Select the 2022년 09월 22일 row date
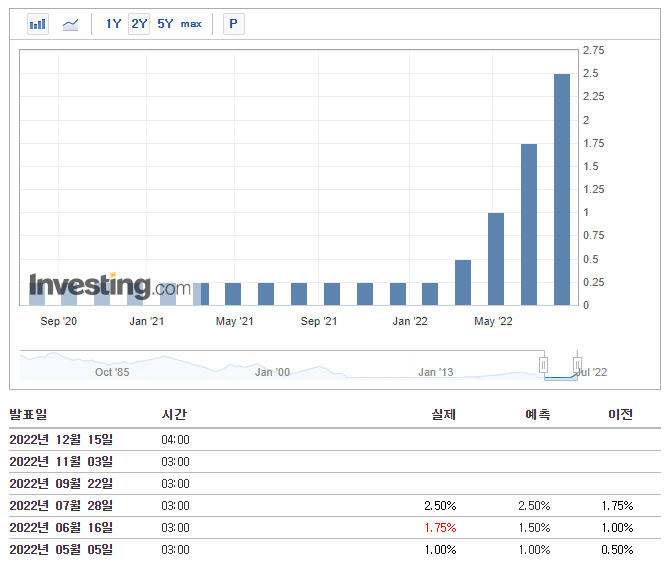Image resolution: width=668 pixels, height=568 pixels. coord(61,484)
